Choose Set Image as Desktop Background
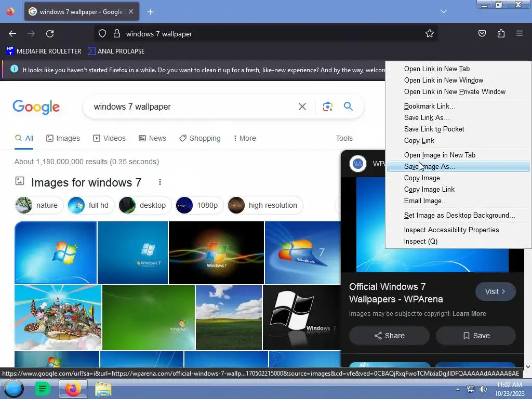Image resolution: width=532 pixels, height=399 pixels. (458, 216)
